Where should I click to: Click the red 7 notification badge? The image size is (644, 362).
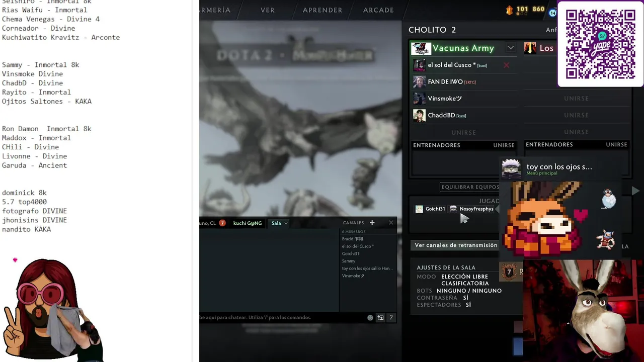pos(222,223)
